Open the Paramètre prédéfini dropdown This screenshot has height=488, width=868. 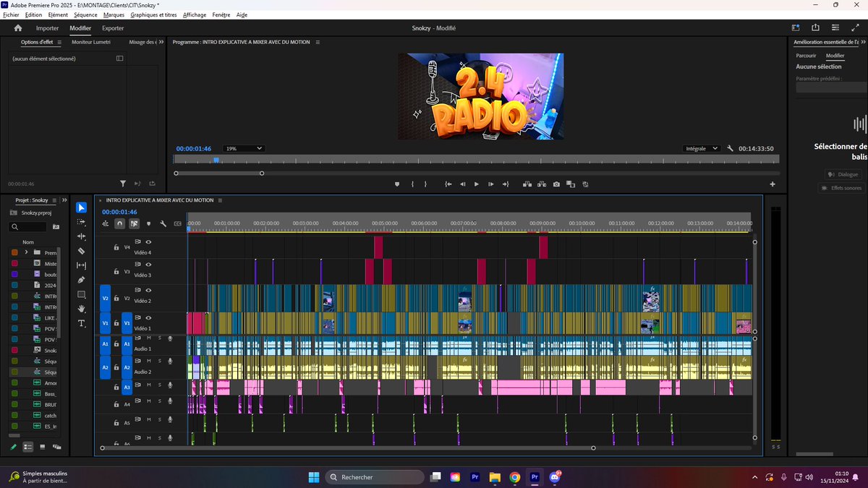832,87
